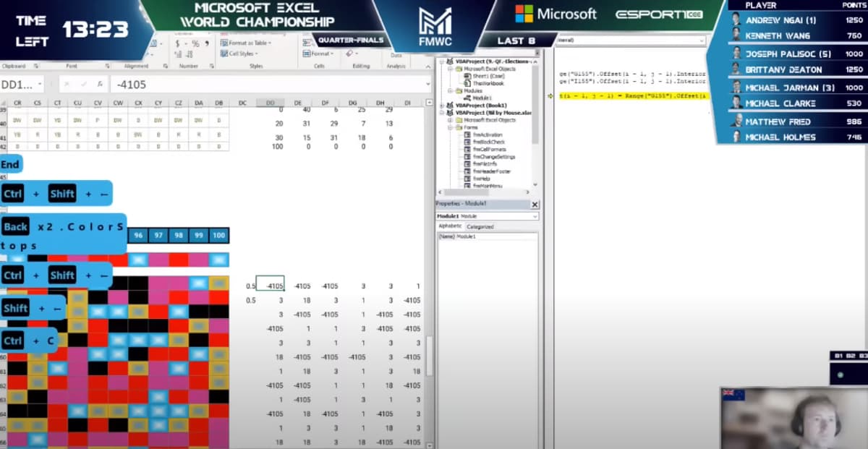This screenshot has width=868, height=449.
Task: Click the header cell labeled 96
Action: [x=138, y=236]
